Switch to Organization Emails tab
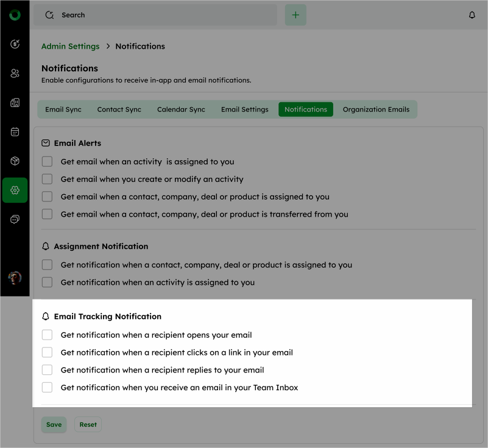The image size is (488, 448). click(376, 110)
